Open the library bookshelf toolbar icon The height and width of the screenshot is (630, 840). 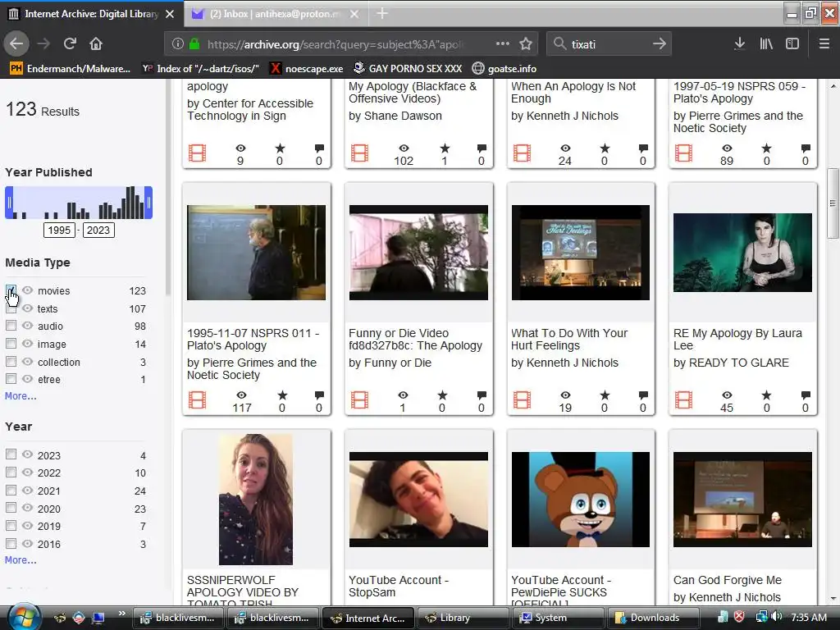[766, 44]
